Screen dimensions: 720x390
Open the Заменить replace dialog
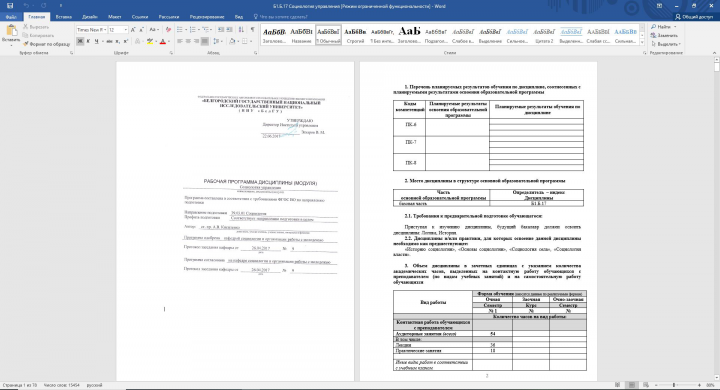[664, 35]
